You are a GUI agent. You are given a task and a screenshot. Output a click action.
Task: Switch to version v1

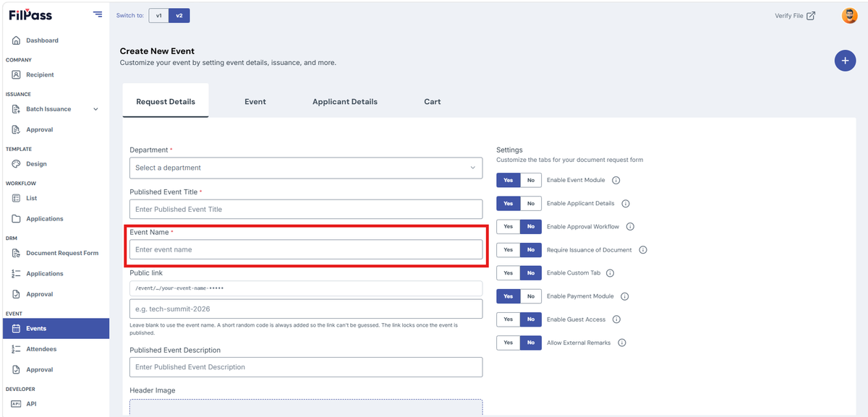pyautogui.click(x=158, y=15)
